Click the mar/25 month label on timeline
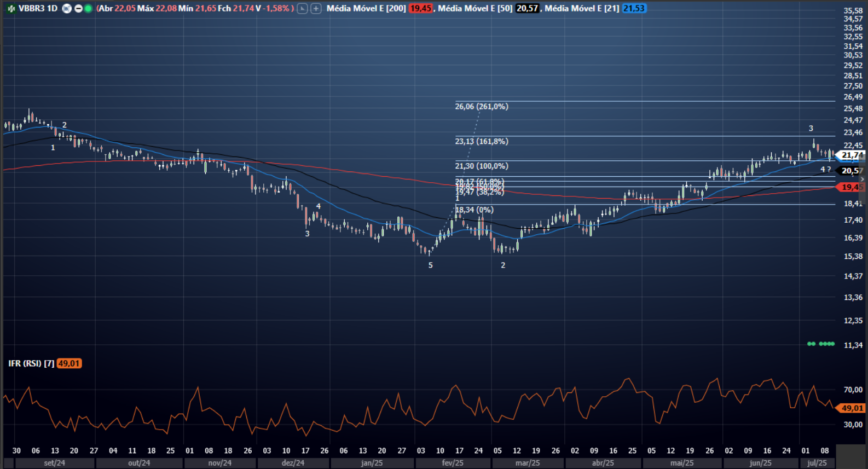The height and width of the screenshot is (469, 868). [528, 463]
